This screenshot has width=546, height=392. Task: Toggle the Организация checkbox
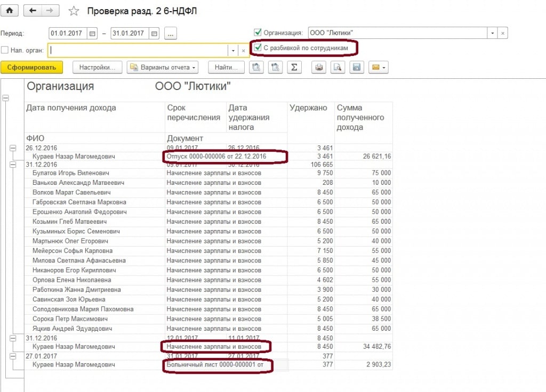[x=258, y=33]
